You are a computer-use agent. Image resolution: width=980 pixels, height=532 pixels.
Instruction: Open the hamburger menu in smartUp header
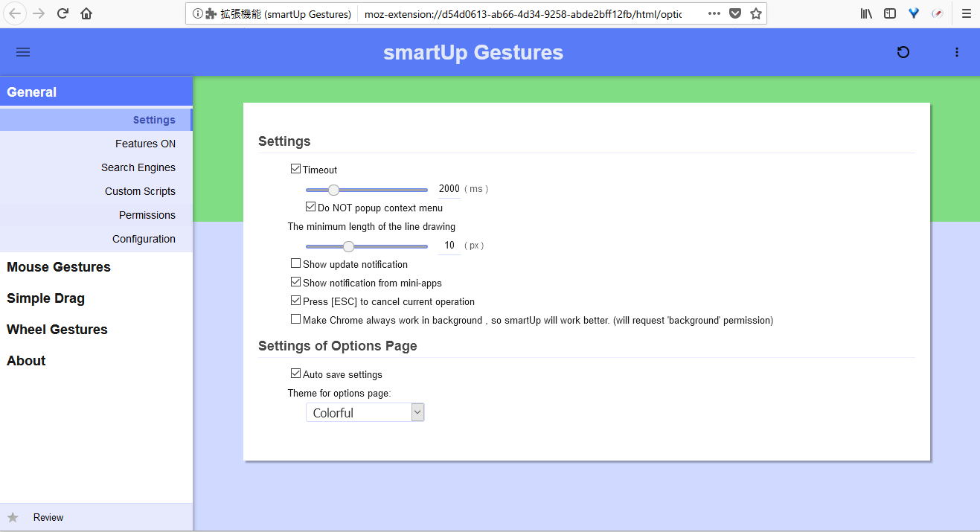23,52
